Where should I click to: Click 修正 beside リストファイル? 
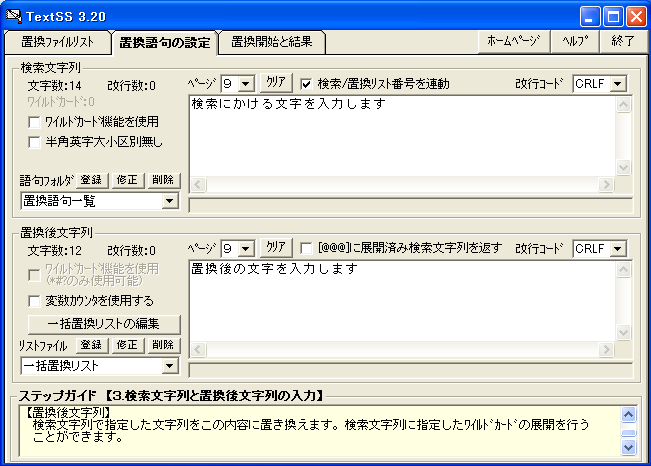tap(127, 345)
